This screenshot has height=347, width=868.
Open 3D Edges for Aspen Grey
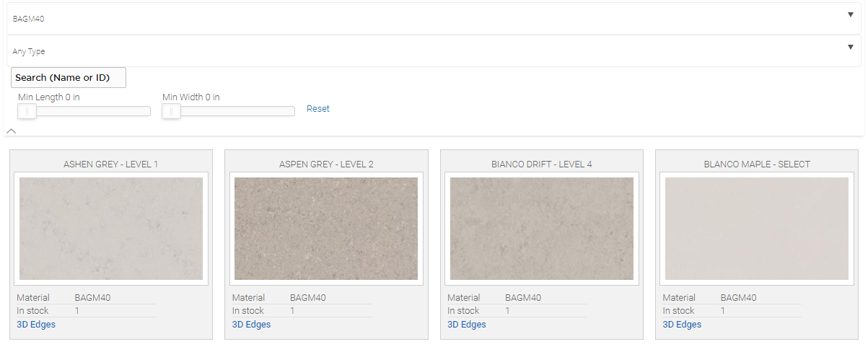(x=251, y=325)
